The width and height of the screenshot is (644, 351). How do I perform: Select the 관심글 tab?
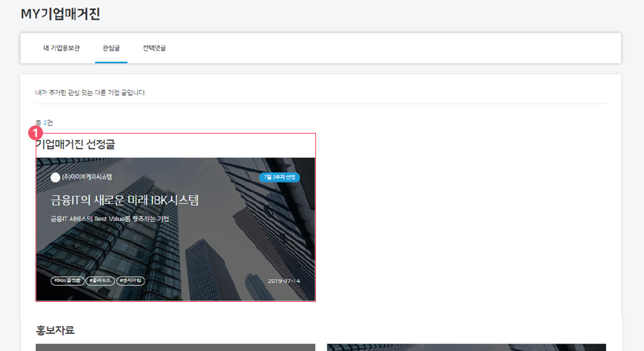111,48
